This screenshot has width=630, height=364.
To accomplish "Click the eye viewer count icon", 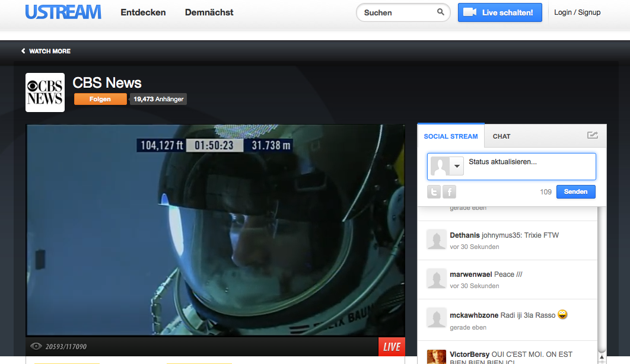I will (36, 346).
